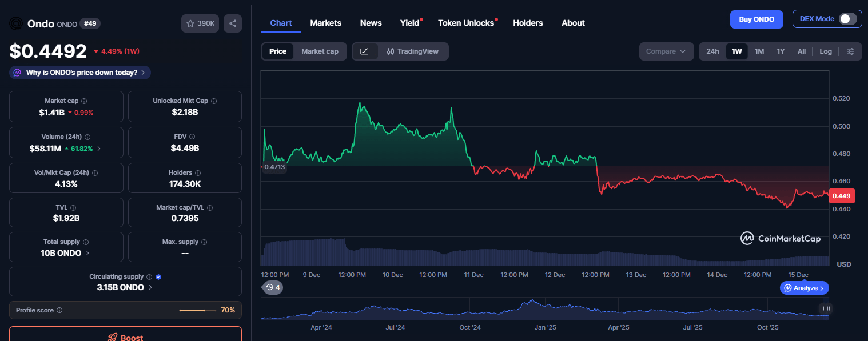Open chart settings sliders icon

[x=851, y=51]
